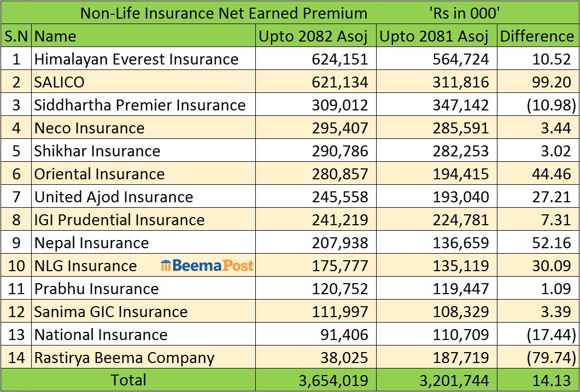Screen dimensions: 580x392
Task: Click the Total row's 3,654,019 value
Action: coord(333,380)
